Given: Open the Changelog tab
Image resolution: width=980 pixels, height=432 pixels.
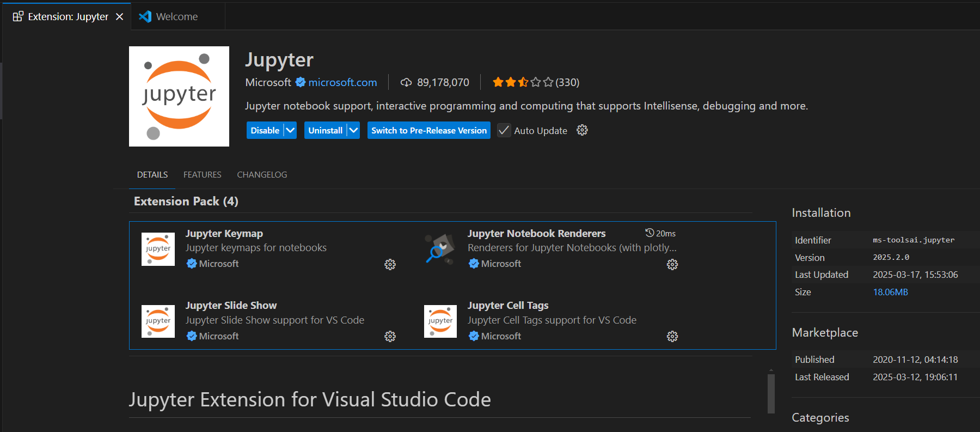Looking at the screenshot, I should (262, 175).
